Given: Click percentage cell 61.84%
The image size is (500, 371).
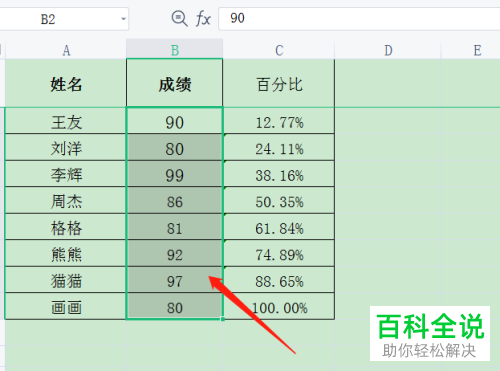Looking at the screenshot, I should click(x=279, y=227).
